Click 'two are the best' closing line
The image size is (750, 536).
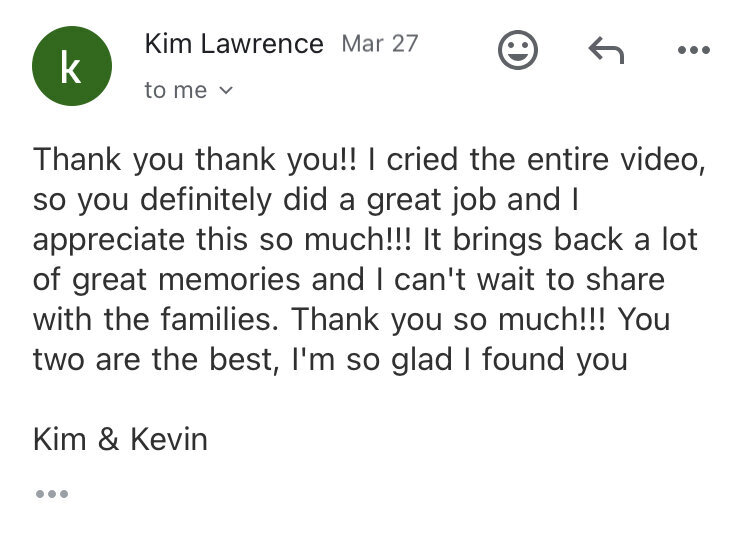tap(156, 360)
